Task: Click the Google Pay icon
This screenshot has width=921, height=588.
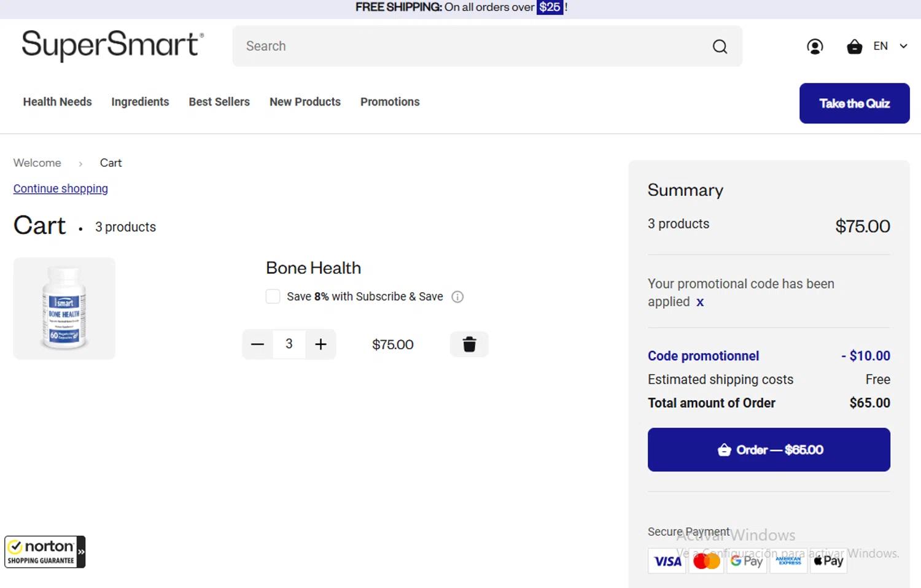Action: (747, 561)
